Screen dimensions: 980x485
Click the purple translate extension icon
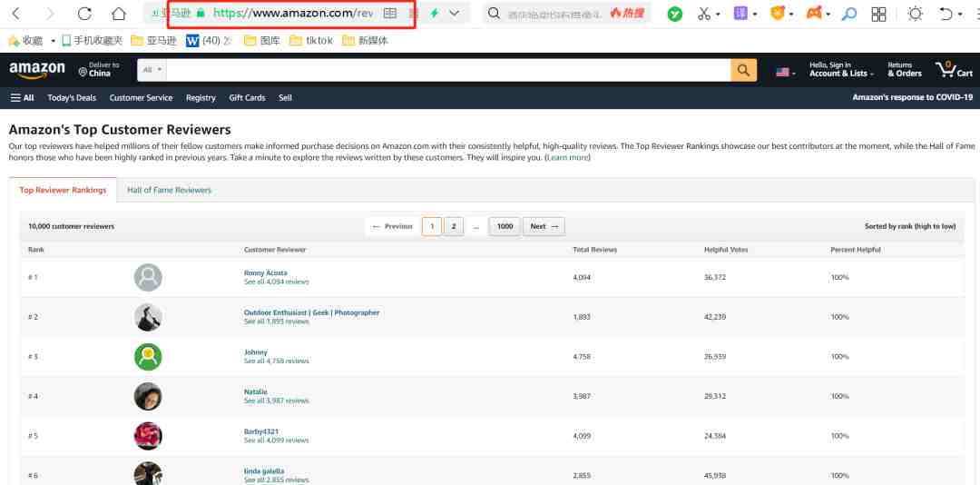740,13
